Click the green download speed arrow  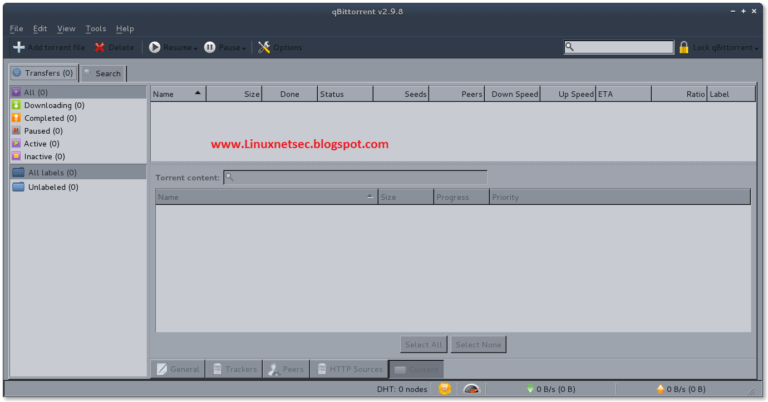[530, 389]
